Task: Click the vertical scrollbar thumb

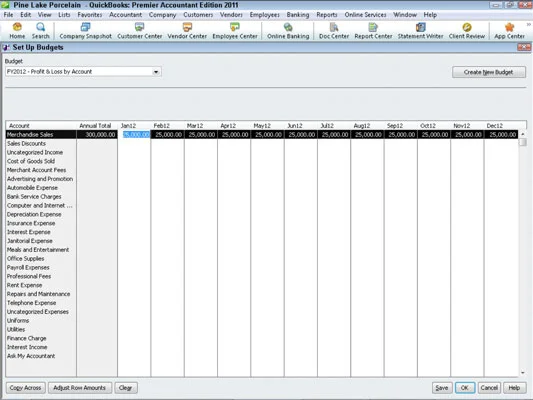Action: (x=523, y=142)
